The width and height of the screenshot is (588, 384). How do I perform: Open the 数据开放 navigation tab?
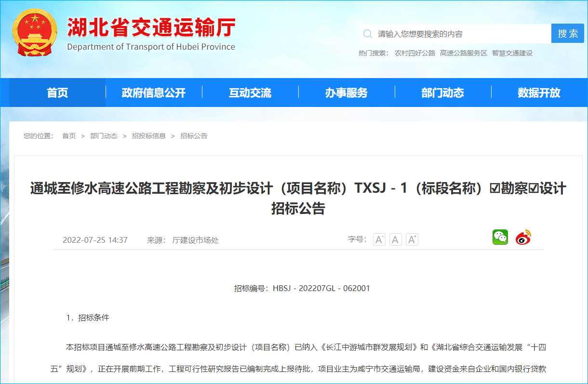539,93
